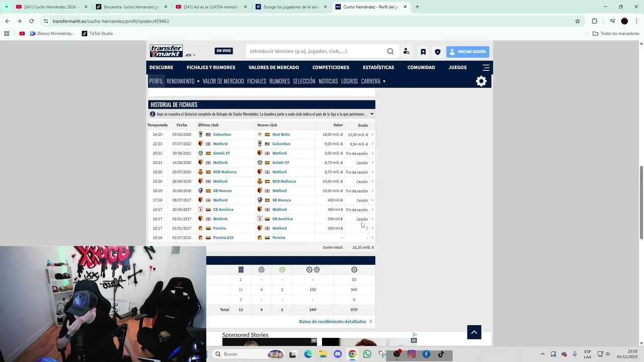
Task: Open the JUEGOS menu
Action: (x=457, y=67)
